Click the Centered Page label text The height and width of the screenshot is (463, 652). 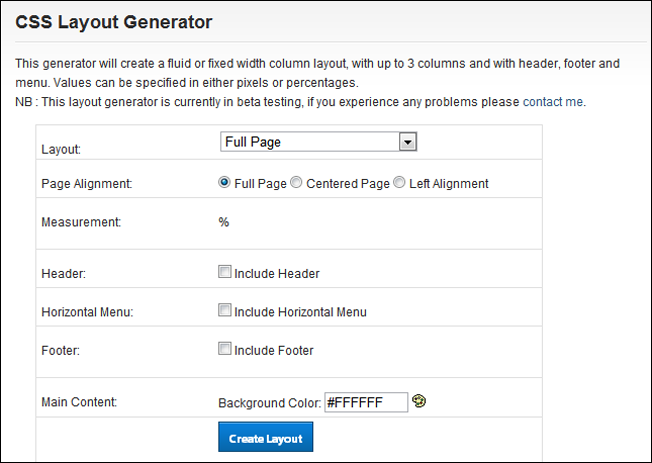click(x=348, y=184)
